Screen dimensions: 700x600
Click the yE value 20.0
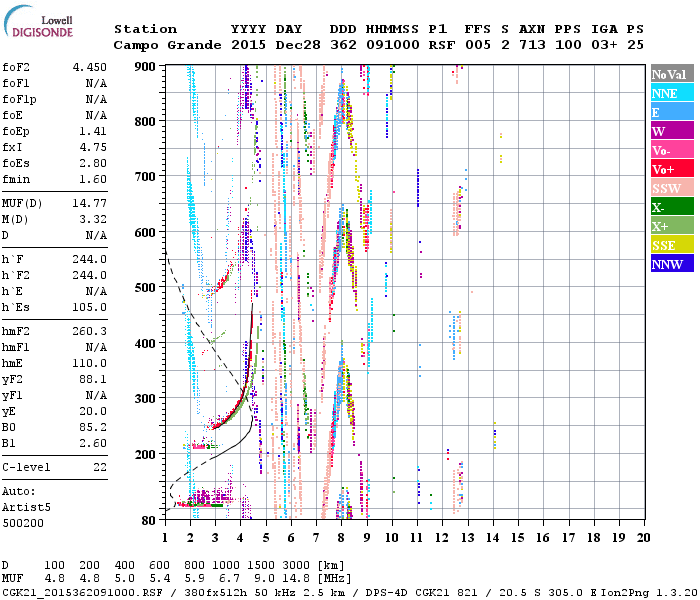(93, 411)
